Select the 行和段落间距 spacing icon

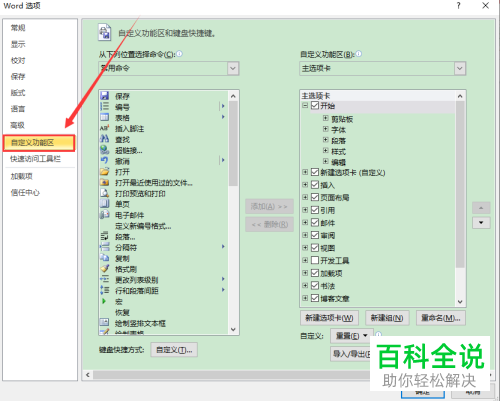pos(105,290)
